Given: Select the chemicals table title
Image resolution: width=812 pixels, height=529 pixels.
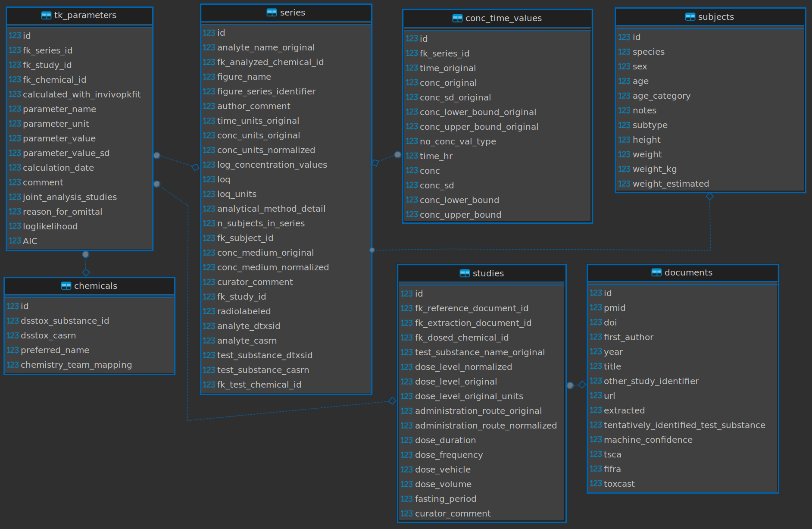Looking at the screenshot, I should [x=96, y=286].
